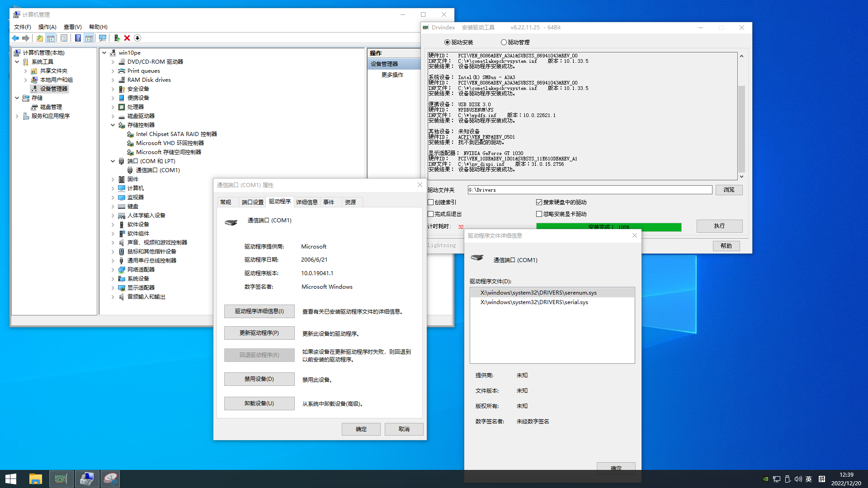Screen dimensions: 868x488
Task: Click 禁用设备(D) button
Action: click(x=259, y=379)
